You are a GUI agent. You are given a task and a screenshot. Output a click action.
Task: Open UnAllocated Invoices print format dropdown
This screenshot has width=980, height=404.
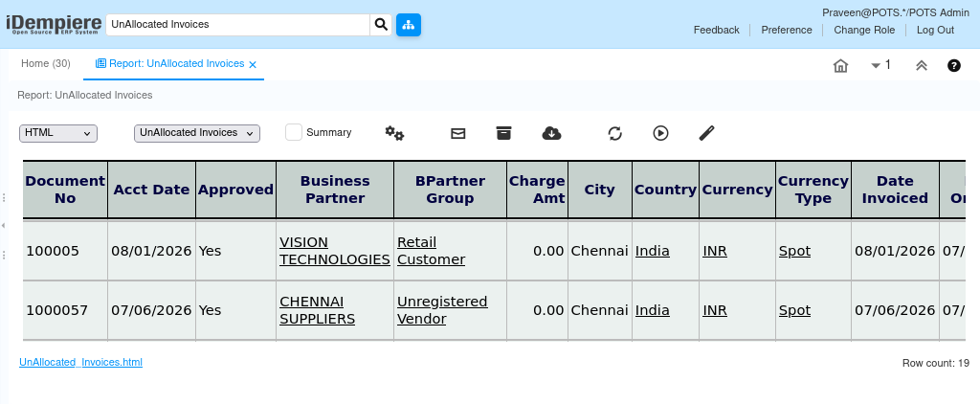coord(197,133)
